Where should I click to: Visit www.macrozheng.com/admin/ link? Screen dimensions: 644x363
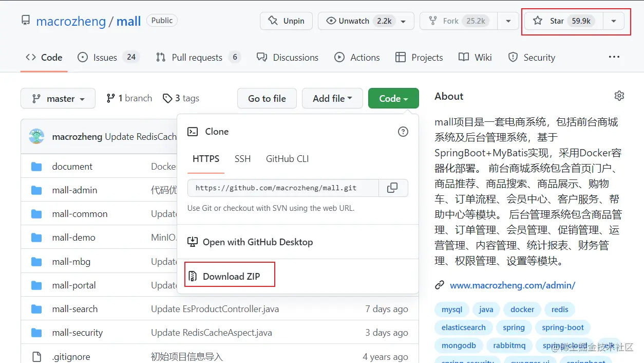coord(513,285)
